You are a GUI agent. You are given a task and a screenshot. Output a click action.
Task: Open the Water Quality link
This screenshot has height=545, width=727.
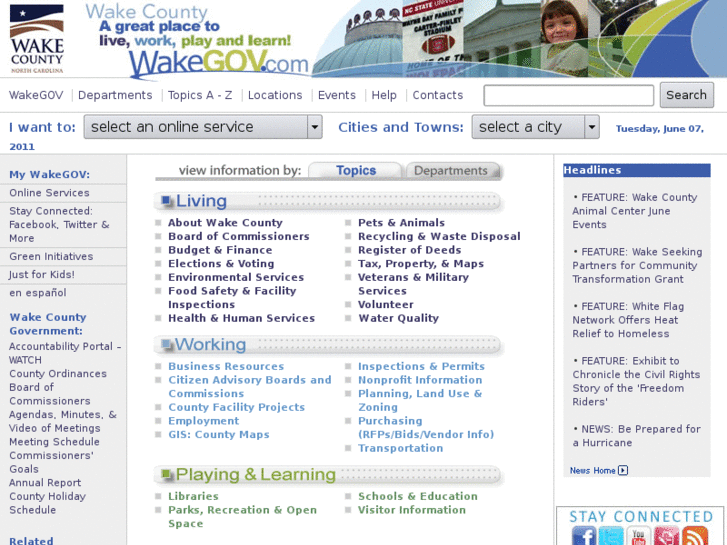(x=398, y=318)
